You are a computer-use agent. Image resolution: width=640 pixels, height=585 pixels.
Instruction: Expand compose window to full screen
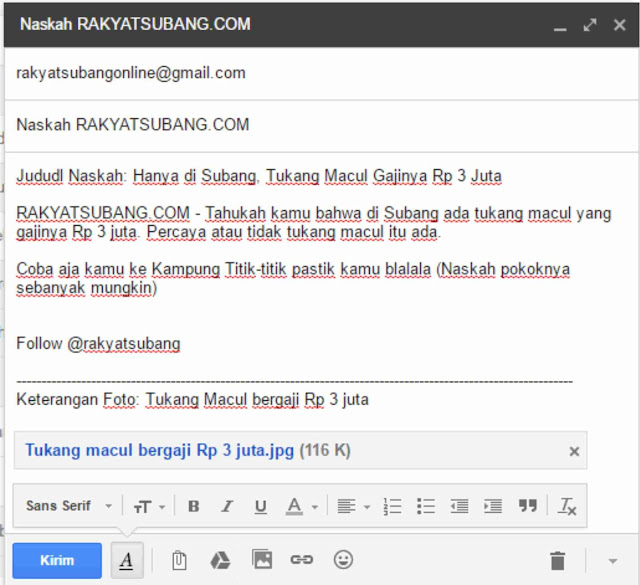coord(590,25)
